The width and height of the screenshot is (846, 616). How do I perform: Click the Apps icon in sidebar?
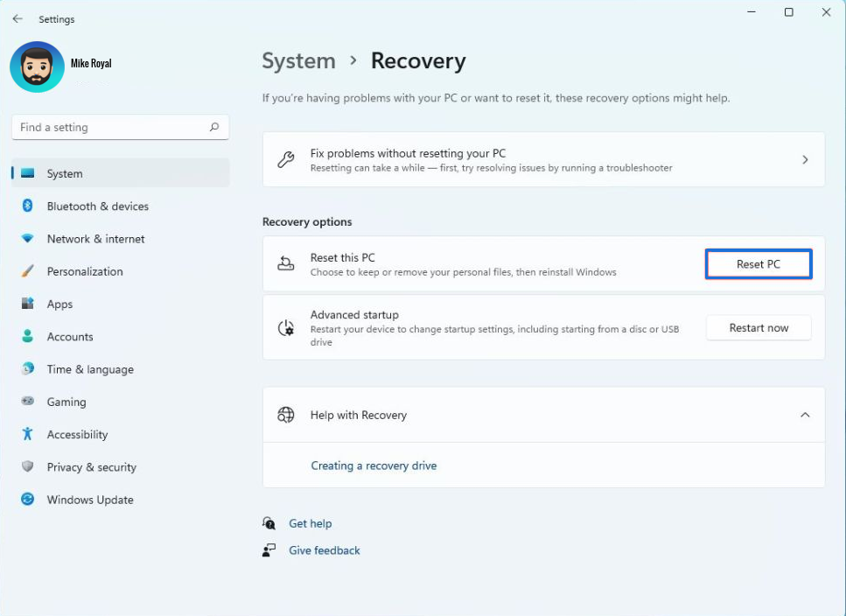[x=27, y=303]
